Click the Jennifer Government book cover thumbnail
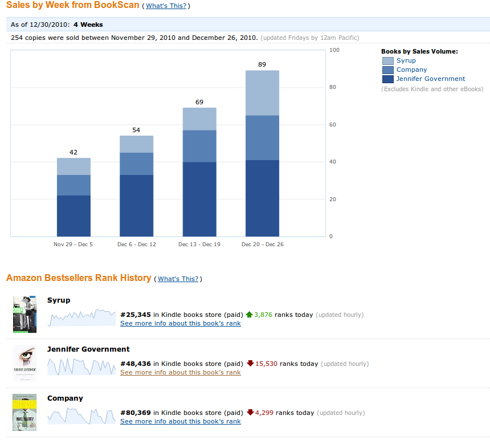Screen dimensions: 490x448 (x=24, y=363)
